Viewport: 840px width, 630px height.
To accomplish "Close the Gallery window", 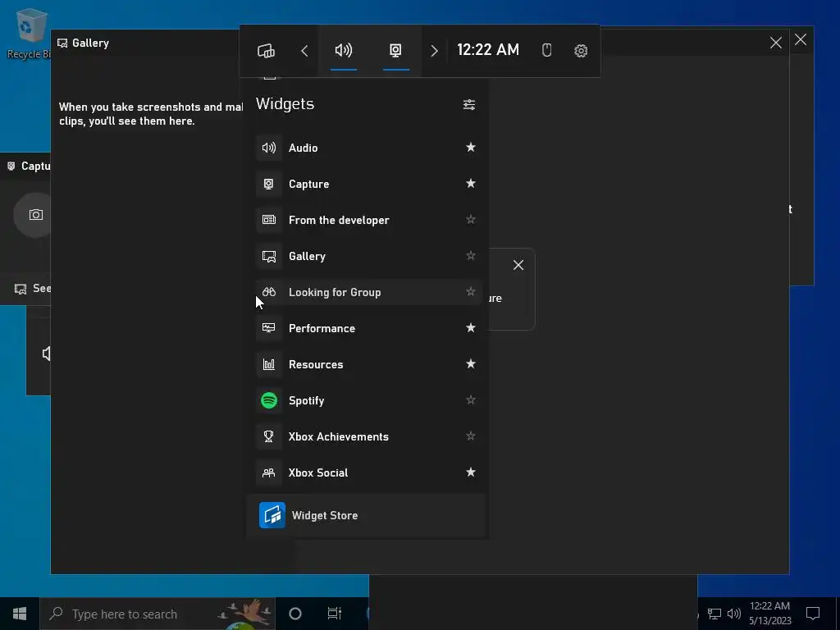I will [775, 43].
